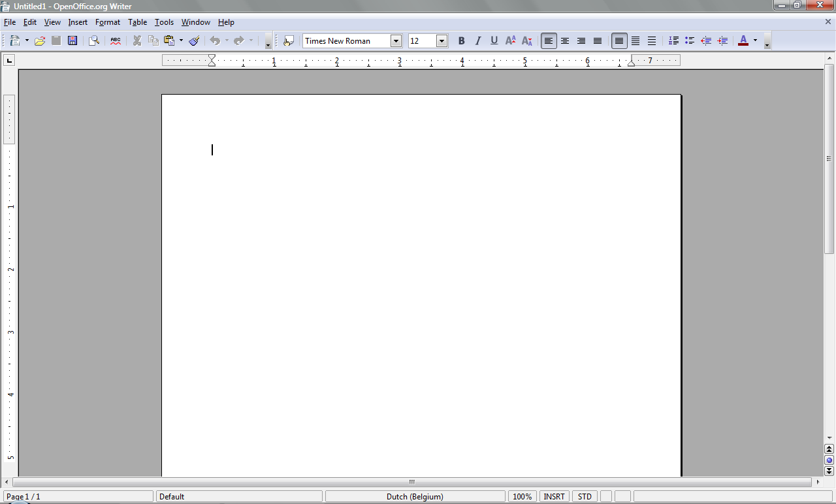This screenshot has width=836, height=504.
Task: Open the Tools menu
Action: tap(164, 22)
